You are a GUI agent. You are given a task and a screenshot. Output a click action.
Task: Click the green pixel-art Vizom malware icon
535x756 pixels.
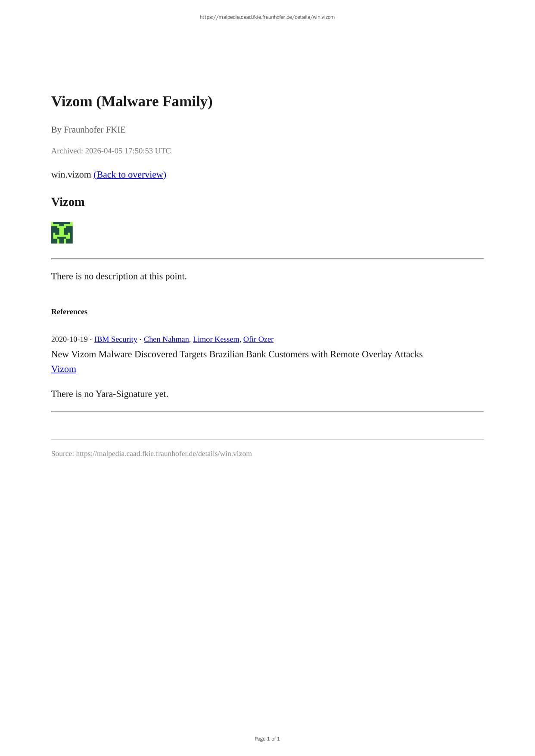62,233
